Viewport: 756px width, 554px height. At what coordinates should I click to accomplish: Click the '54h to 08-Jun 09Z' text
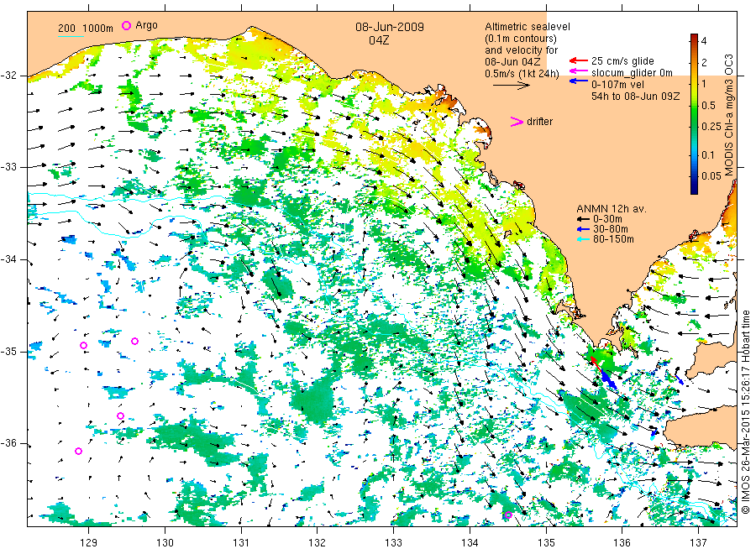[x=636, y=97]
